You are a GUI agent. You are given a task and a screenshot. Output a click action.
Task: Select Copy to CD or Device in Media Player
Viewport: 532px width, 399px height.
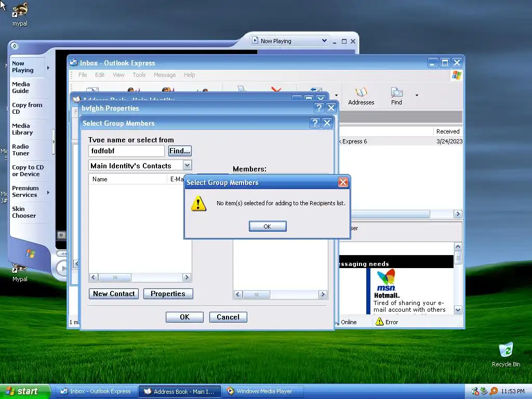(28, 170)
